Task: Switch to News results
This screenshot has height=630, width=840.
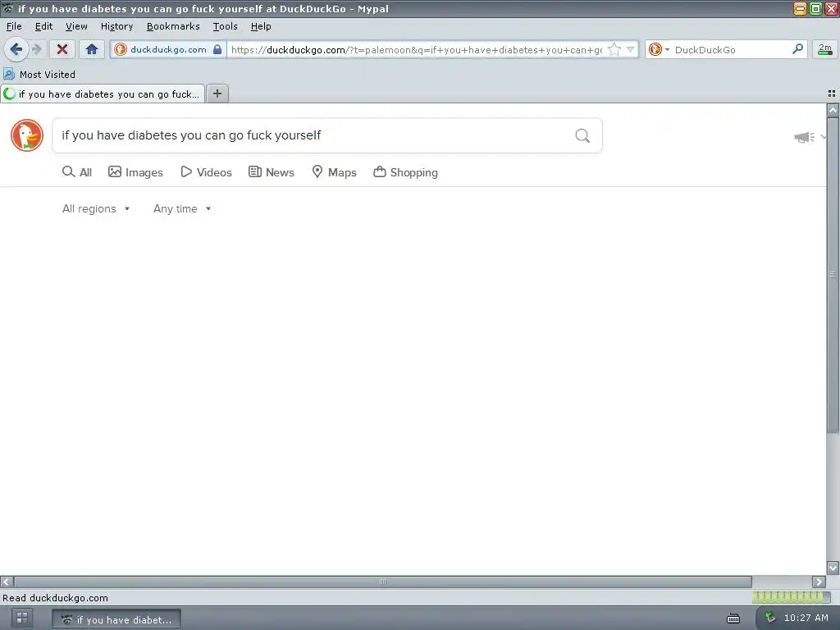Action: pyautogui.click(x=272, y=172)
